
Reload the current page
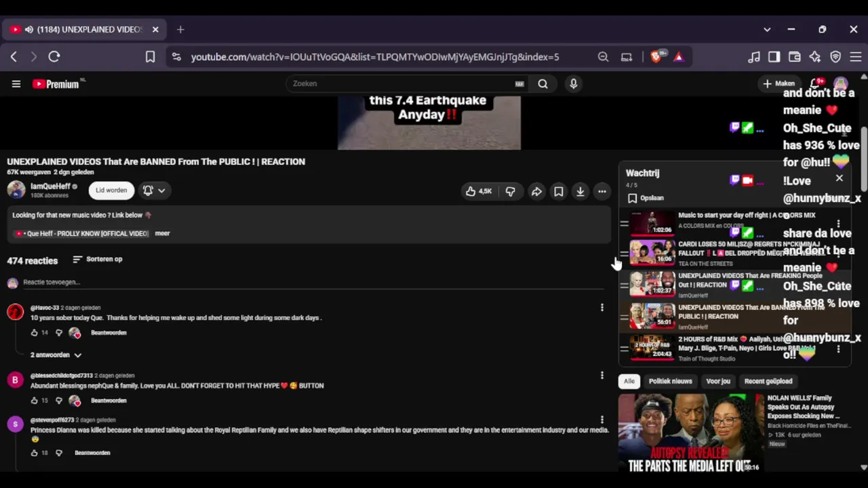point(54,57)
